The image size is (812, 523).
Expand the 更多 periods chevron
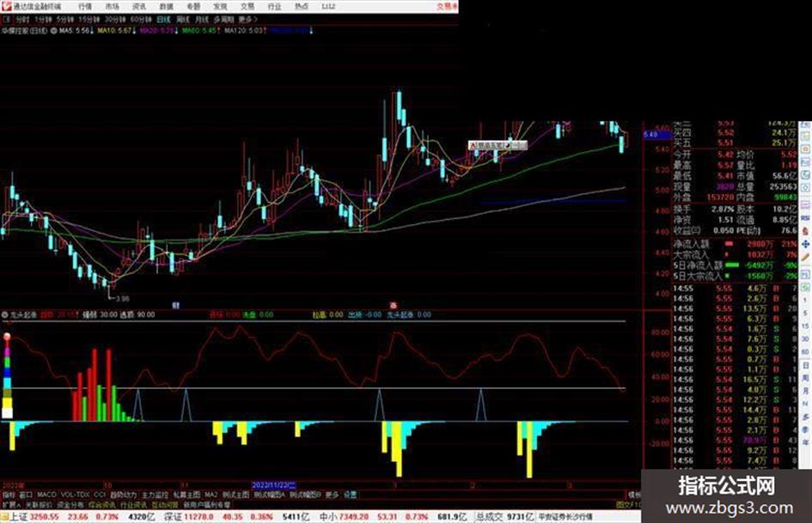coord(247,20)
